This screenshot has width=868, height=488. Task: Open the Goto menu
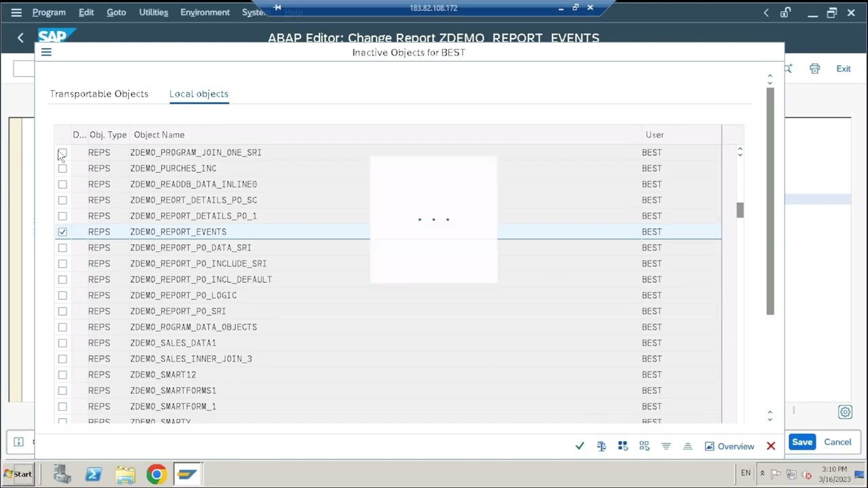pos(116,12)
